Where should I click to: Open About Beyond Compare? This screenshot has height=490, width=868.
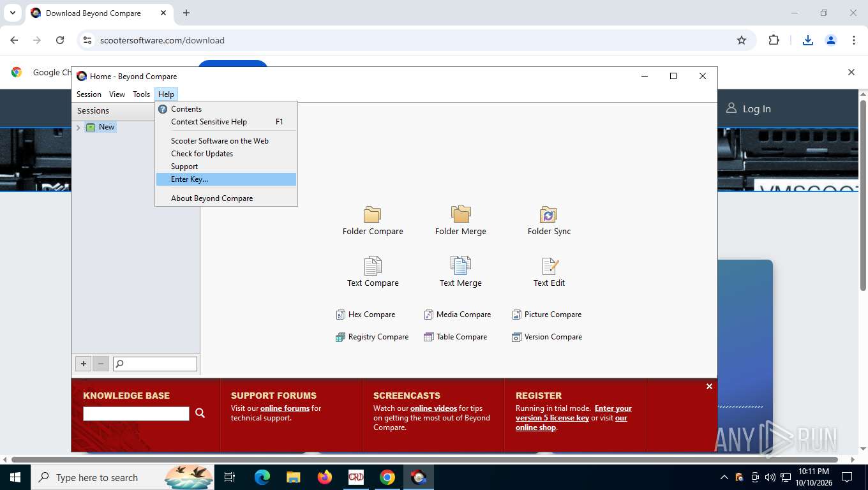(x=226, y=198)
